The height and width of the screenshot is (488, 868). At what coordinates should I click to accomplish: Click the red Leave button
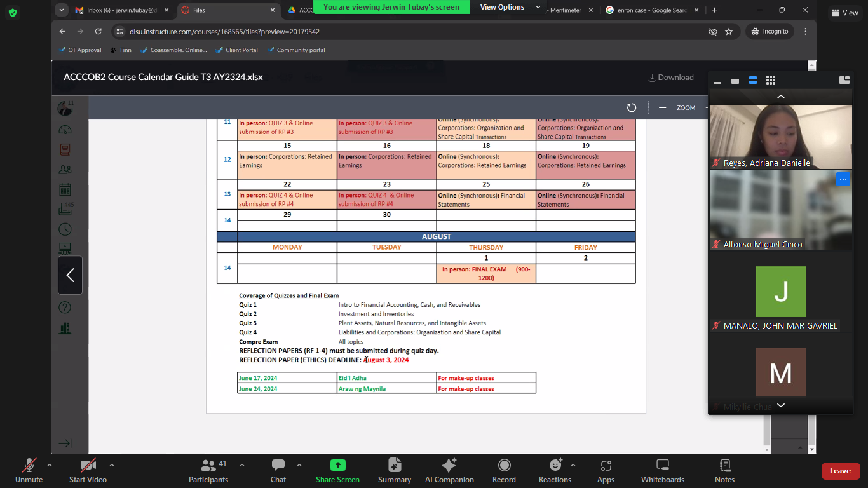pos(839,471)
